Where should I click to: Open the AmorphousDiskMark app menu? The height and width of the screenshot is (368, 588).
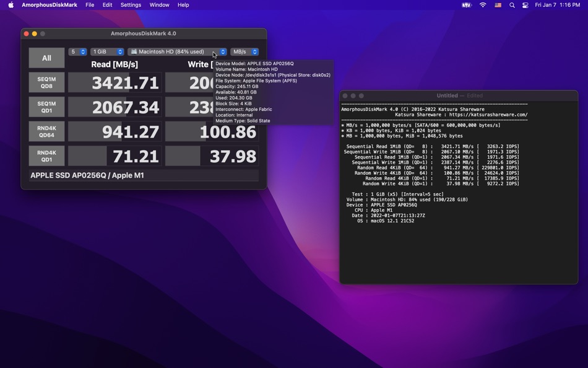[x=50, y=5]
